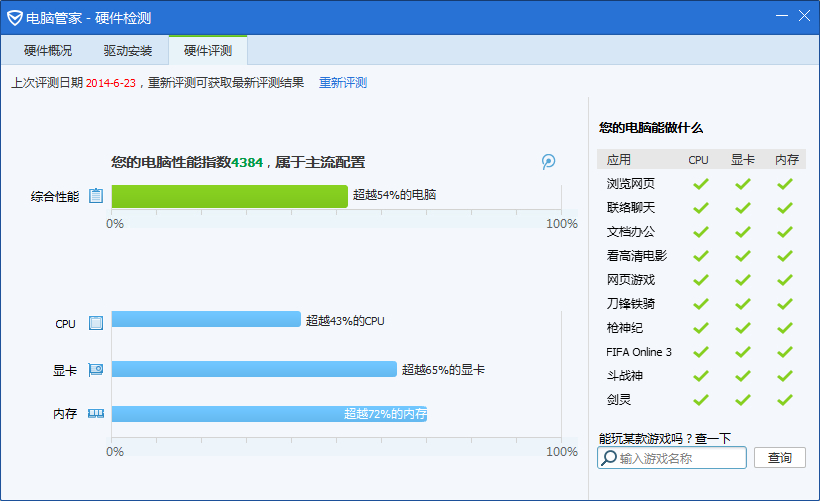Click the 斗战神 row label
The width and height of the screenshot is (820, 501).
[624, 375]
